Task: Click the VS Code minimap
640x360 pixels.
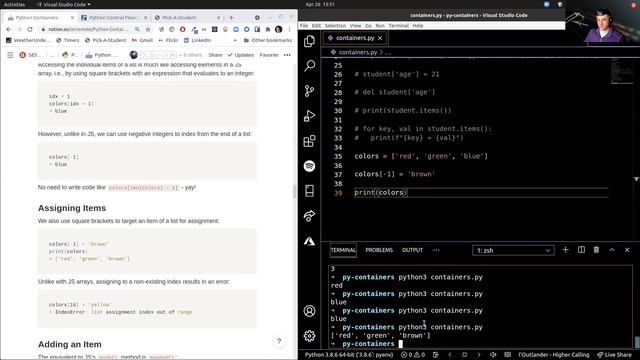Action: pyautogui.click(x=622, y=71)
